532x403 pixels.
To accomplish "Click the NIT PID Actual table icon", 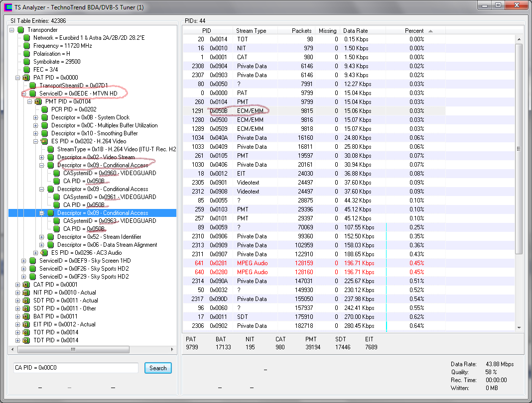I will pyautogui.click(x=26, y=293).
